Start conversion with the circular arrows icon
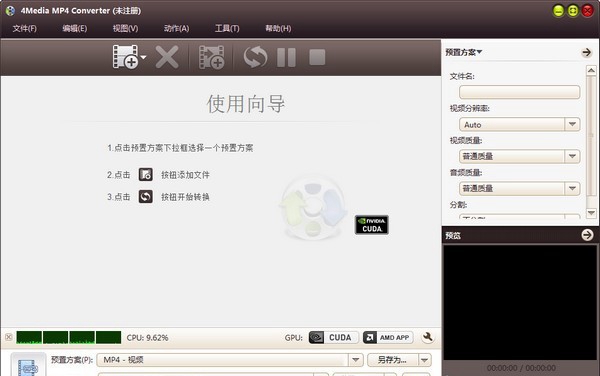Screen dimensions: 600x376 (x=255, y=57)
